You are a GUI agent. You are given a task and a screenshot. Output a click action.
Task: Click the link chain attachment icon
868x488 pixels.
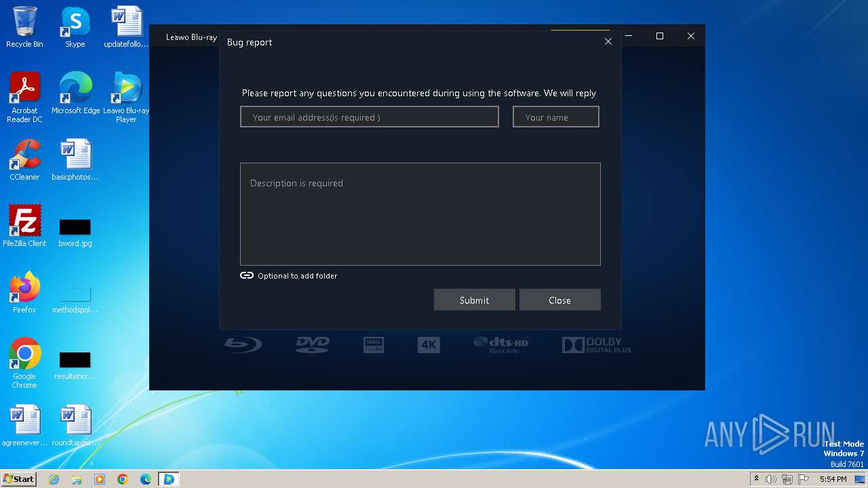(x=247, y=275)
